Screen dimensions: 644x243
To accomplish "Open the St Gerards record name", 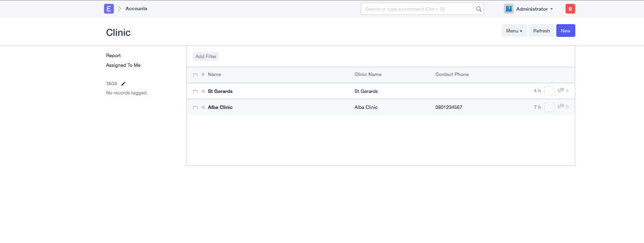I will click(x=220, y=91).
